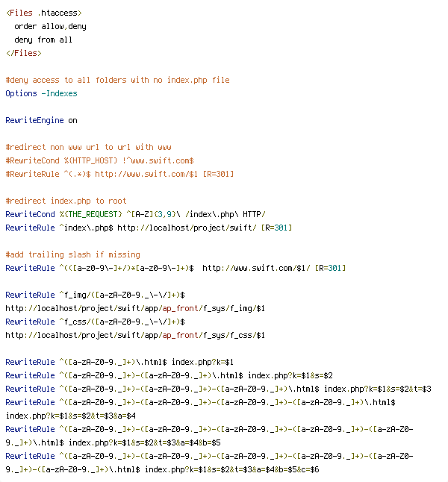Screen dimensions: 448x482
Task: Click the '#redirect non www url' comment
Action: coord(88,147)
